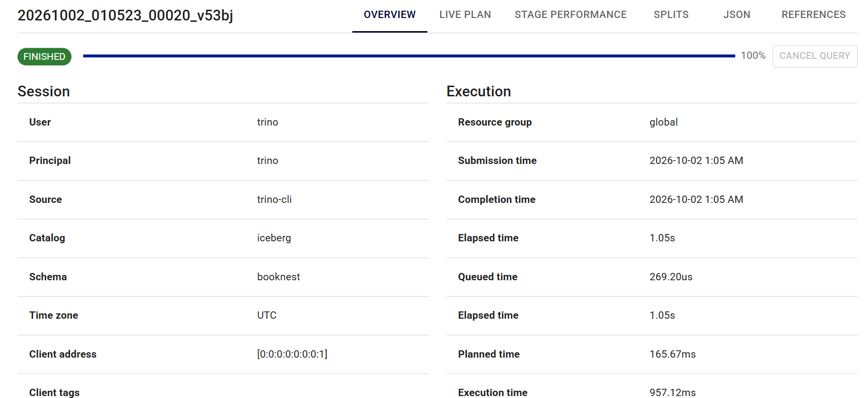Viewport: 868px width, 398px height.
Task: Click the "Resource group" row label
Action: (x=495, y=122)
